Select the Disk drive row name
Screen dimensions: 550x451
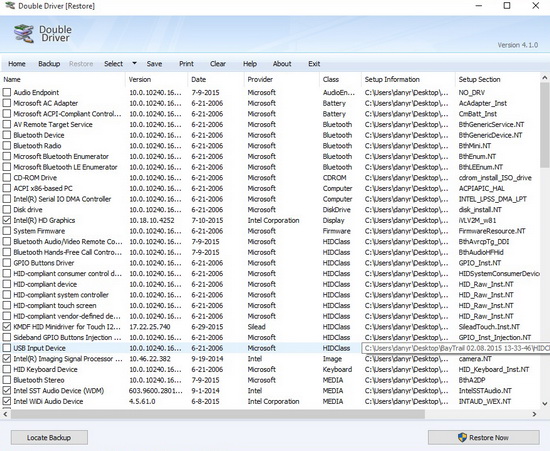point(28,210)
